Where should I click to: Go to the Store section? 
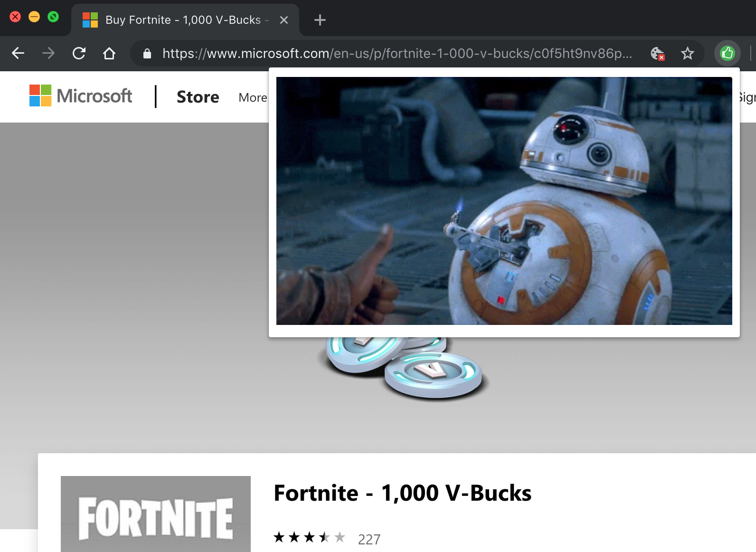[198, 97]
